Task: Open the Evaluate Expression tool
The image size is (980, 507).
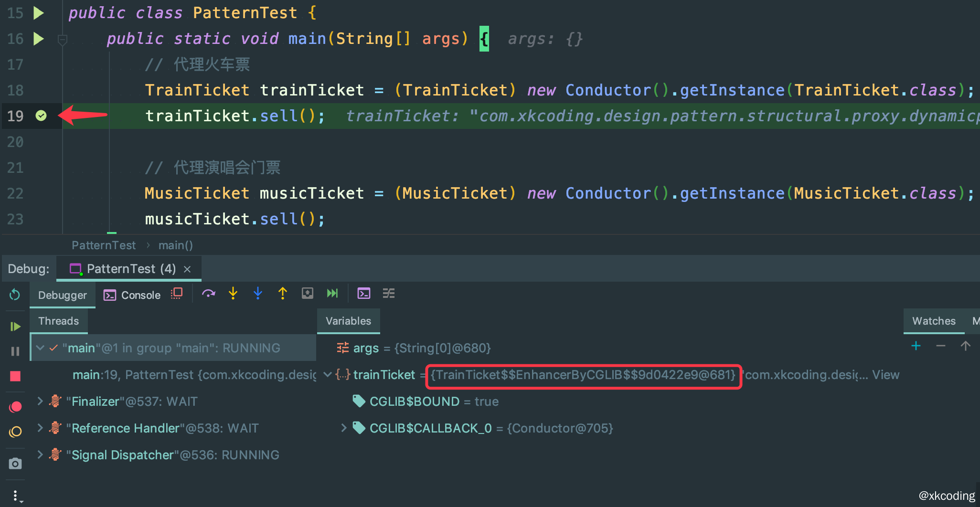Action: tap(364, 294)
